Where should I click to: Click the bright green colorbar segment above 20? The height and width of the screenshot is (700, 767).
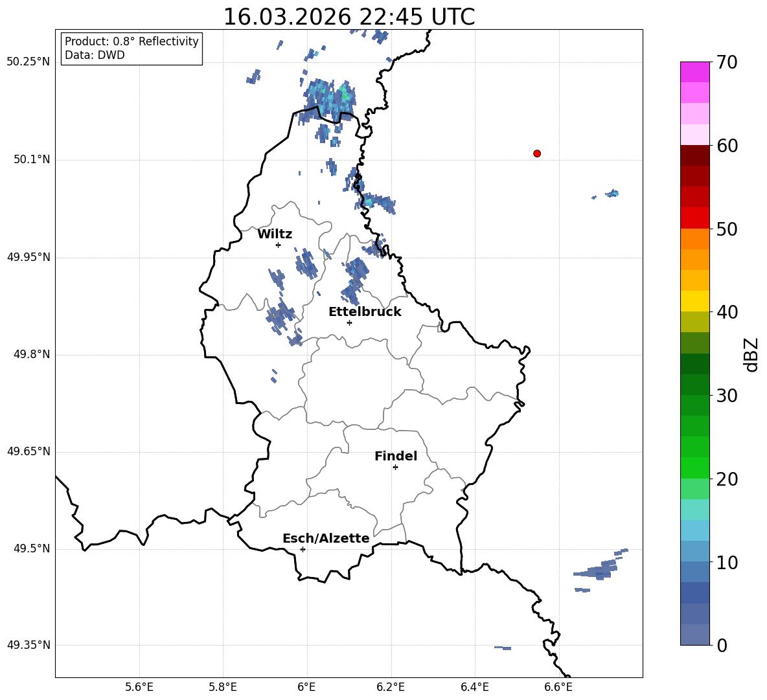(694, 468)
